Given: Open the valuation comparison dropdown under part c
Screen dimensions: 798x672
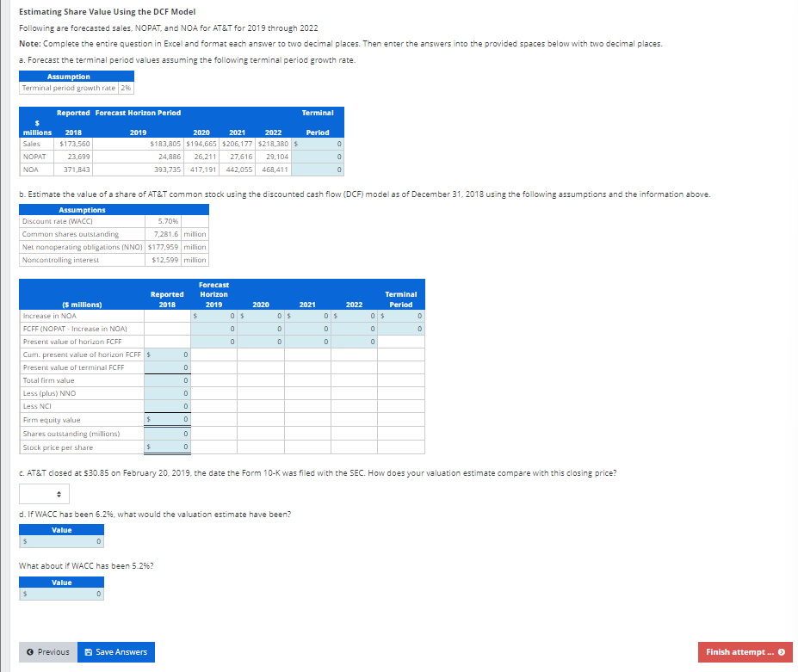Looking at the screenshot, I should click(43, 493).
